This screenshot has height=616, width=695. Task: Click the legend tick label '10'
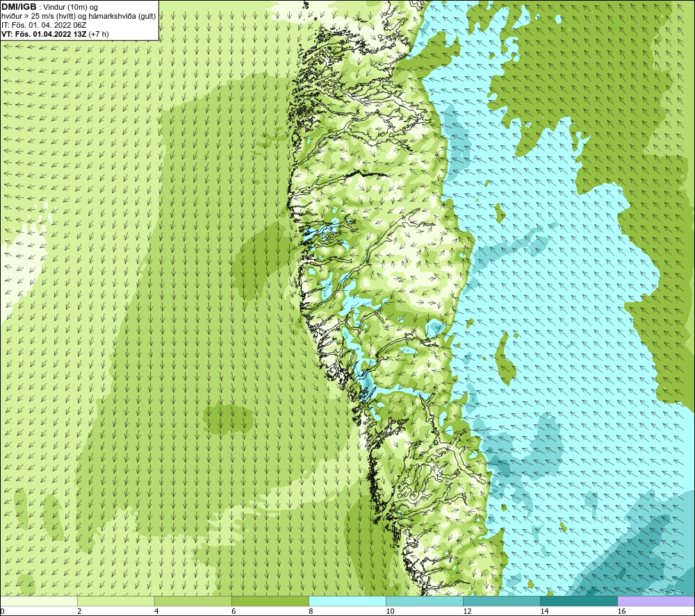coord(390,612)
